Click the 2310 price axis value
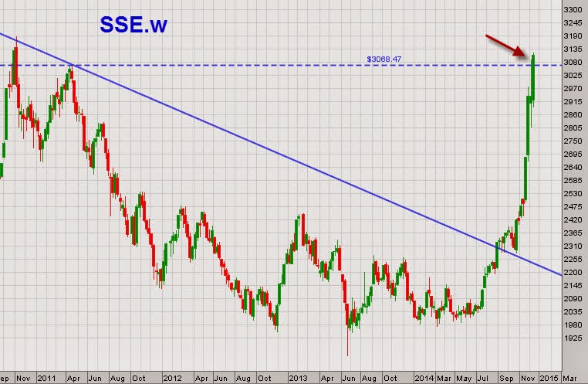The image size is (588, 384). (x=573, y=246)
